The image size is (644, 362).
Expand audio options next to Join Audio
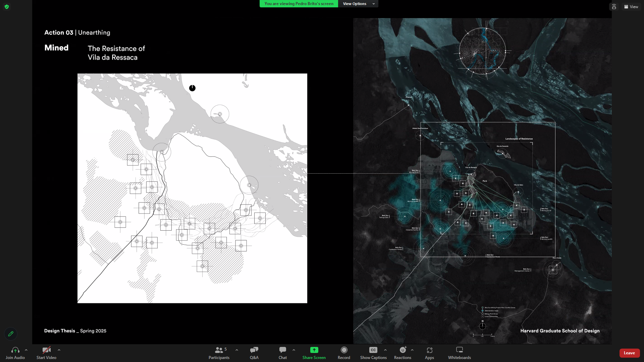pyautogui.click(x=26, y=350)
